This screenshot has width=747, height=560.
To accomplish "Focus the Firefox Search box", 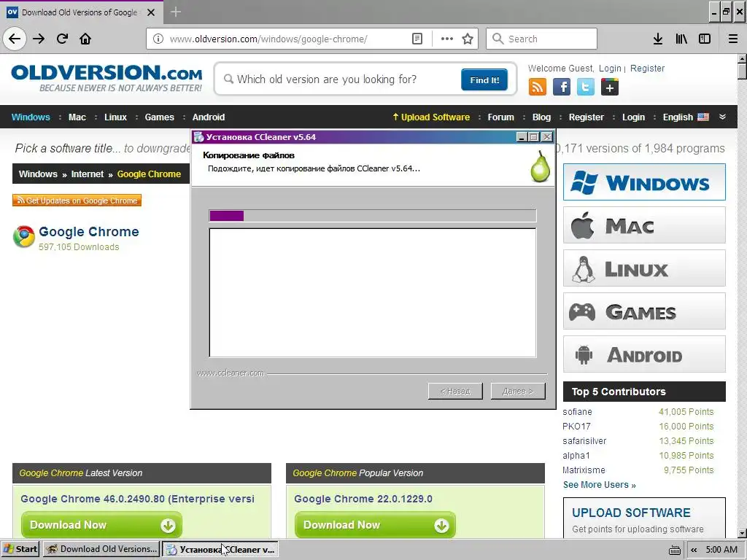I will pos(542,39).
